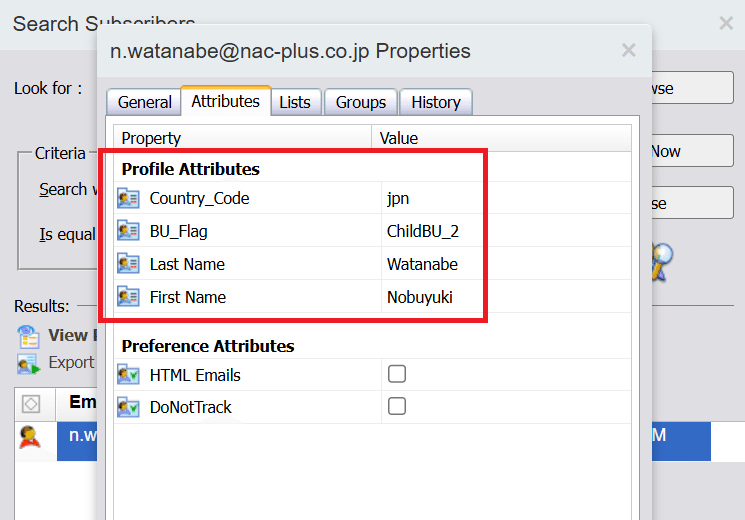Enable the HTML Emails checkbox

[397, 374]
